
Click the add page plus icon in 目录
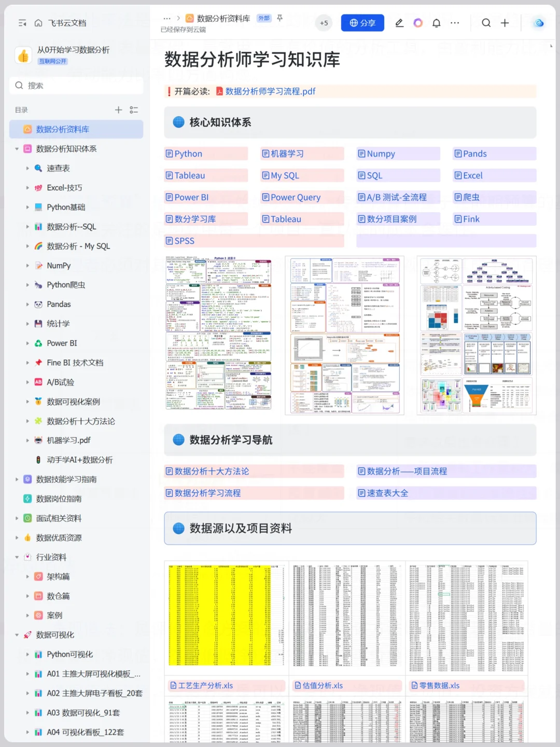[118, 110]
